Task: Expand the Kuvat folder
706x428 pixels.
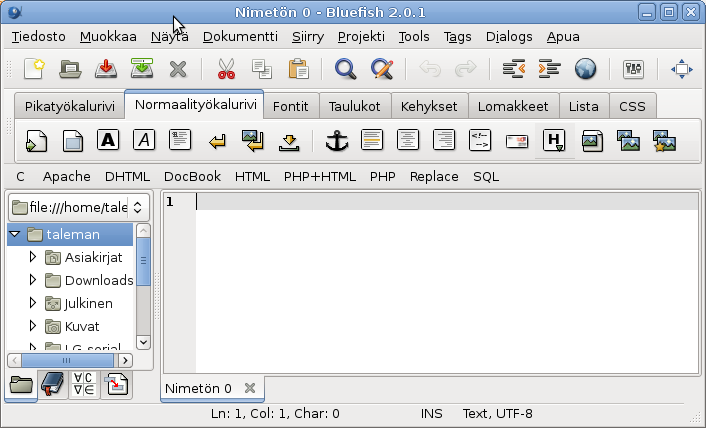Action: pyautogui.click(x=32, y=326)
